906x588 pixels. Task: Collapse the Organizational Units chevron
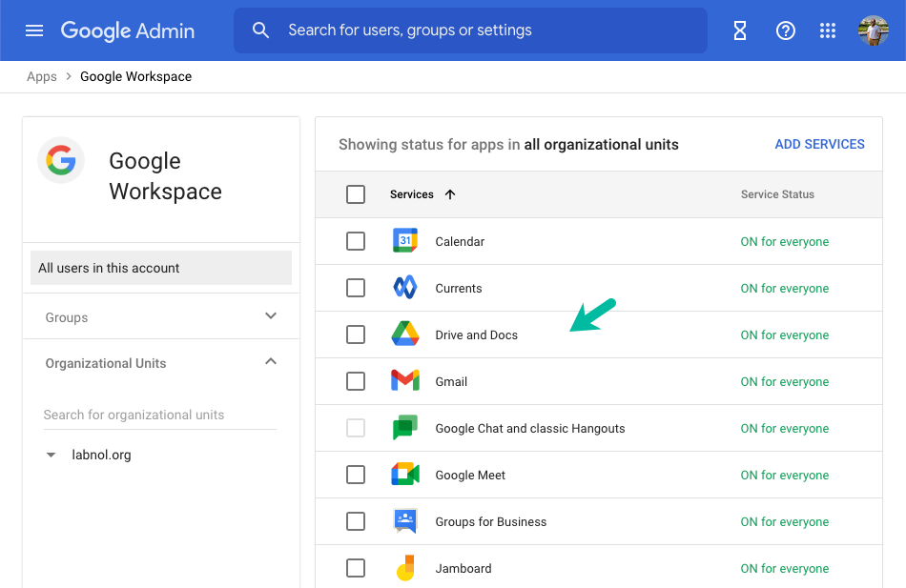pyautogui.click(x=271, y=361)
